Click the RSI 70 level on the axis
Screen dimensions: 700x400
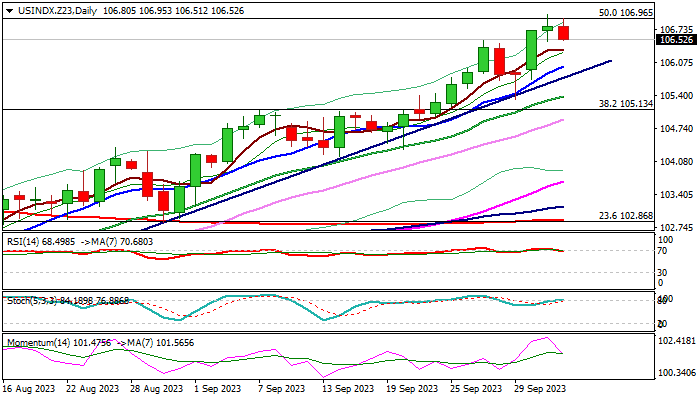(662, 250)
